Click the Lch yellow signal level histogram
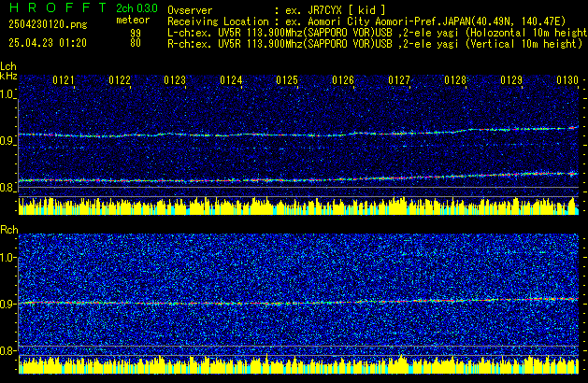Viewport: 588px width, 383px height. click(x=298, y=206)
